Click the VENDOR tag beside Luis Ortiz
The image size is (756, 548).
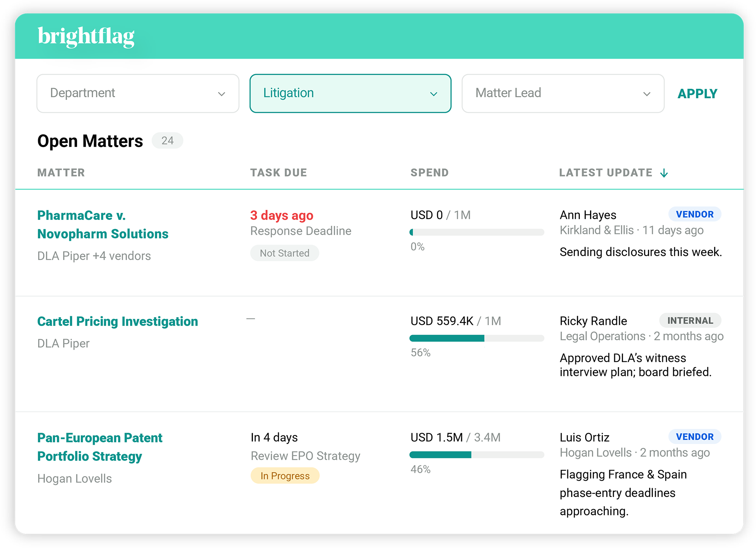695,437
